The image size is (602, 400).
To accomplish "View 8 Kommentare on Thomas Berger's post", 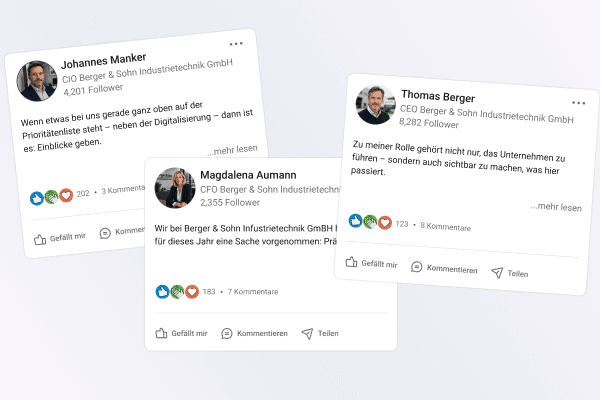I will coord(445,226).
